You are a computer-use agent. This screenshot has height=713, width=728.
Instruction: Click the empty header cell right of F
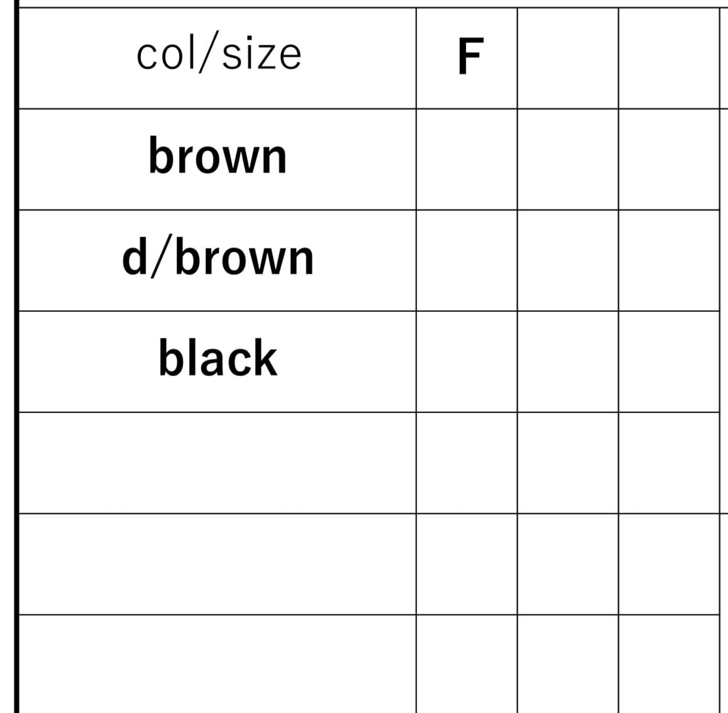click(568, 58)
